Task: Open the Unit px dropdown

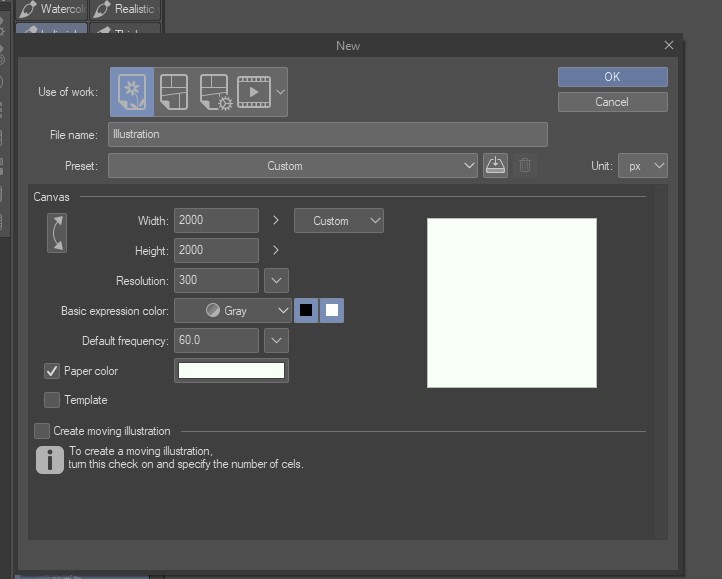Action: (642, 166)
